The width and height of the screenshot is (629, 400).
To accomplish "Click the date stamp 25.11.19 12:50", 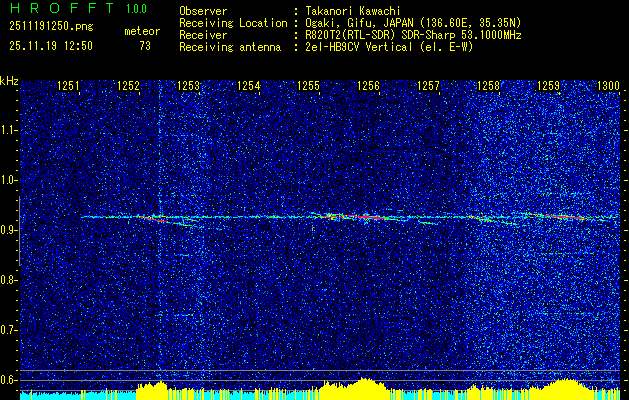I will point(51,46).
